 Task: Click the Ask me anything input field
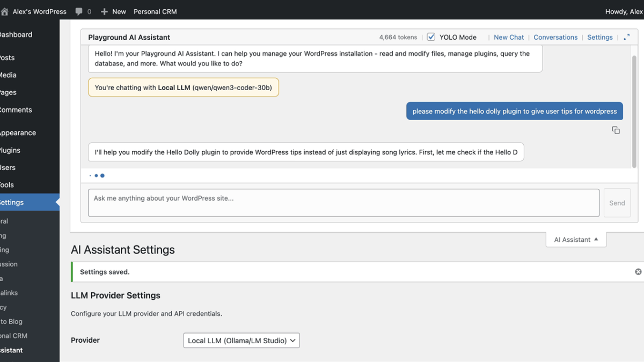pyautogui.click(x=343, y=202)
